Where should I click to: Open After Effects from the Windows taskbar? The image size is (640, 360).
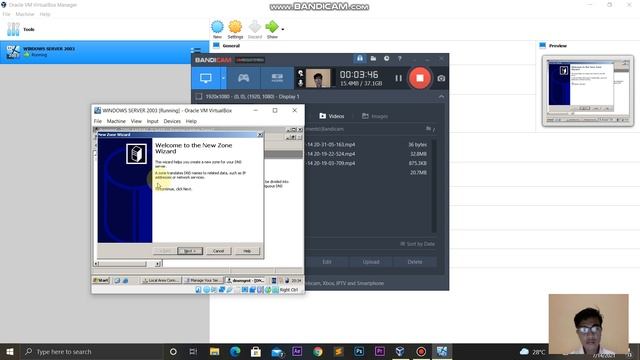pos(297,351)
